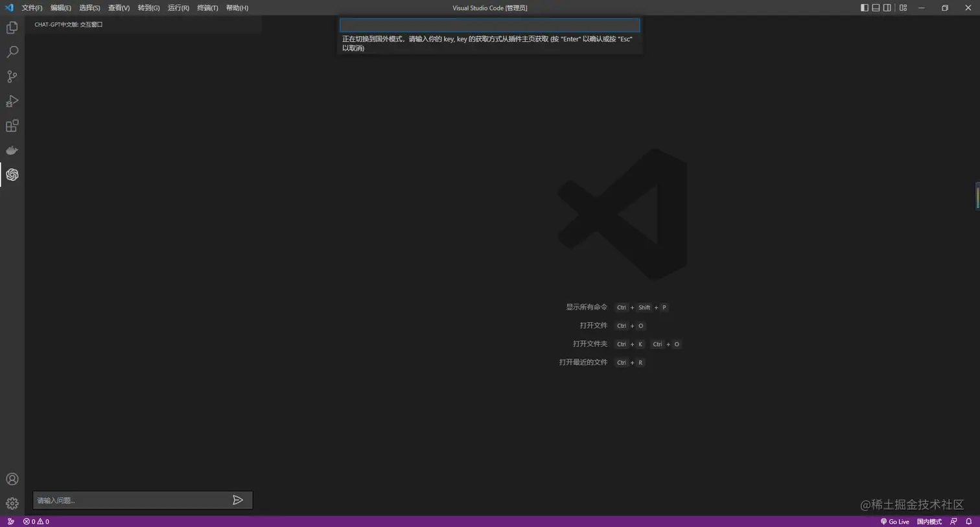Select the ChatGPT icon in activity bar
Screen dimensions: 980x527
click(x=12, y=175)
